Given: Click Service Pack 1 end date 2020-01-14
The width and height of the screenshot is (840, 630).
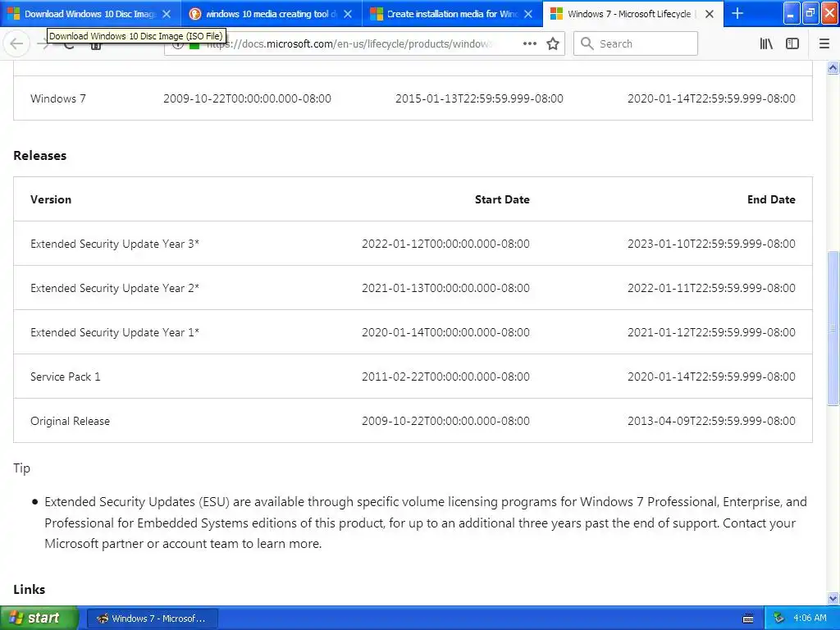Looking at the screenshot, I should tap(711, 377).
